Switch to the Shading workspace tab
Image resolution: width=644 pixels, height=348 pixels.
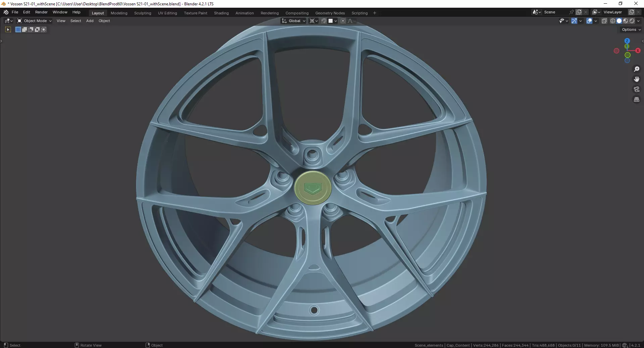(221, 13)
